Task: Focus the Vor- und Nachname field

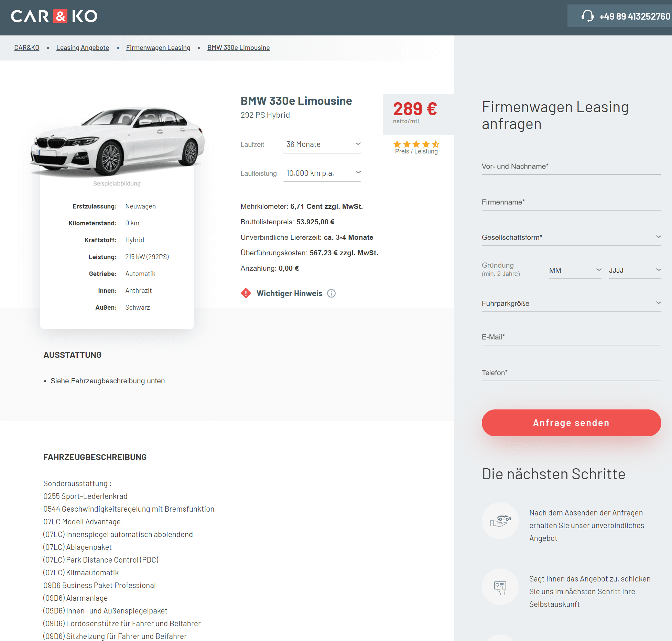Action: [571, 167]
